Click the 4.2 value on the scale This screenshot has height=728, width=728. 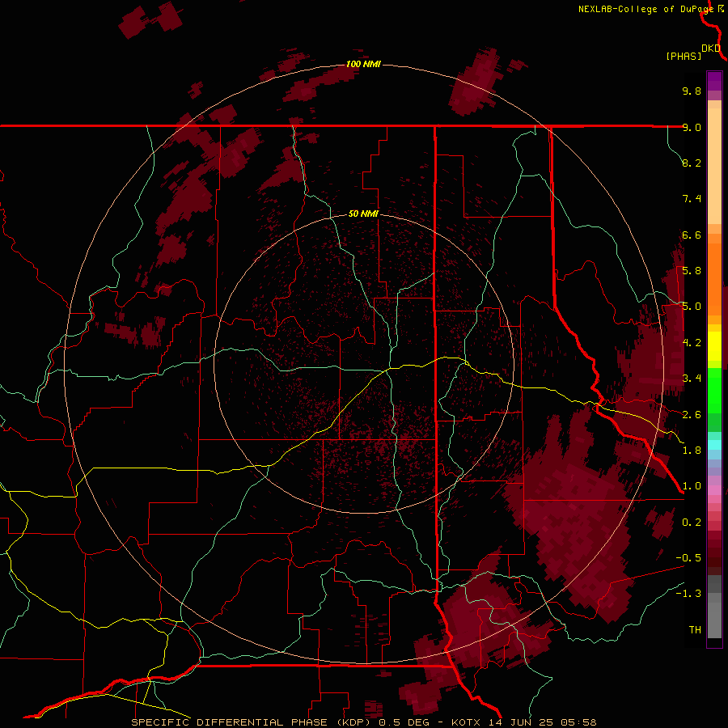tap(692, 342)
